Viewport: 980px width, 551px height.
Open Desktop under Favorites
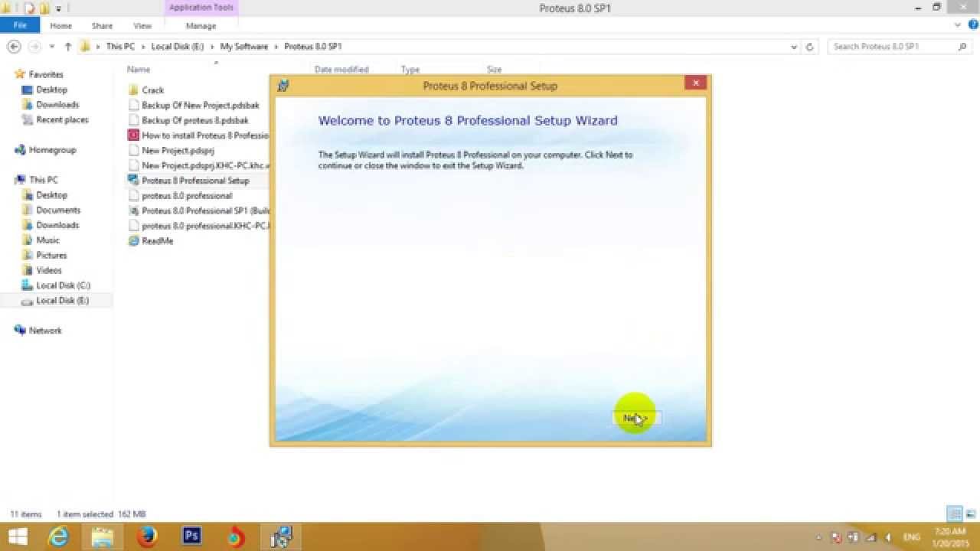[x=51, y=90]
